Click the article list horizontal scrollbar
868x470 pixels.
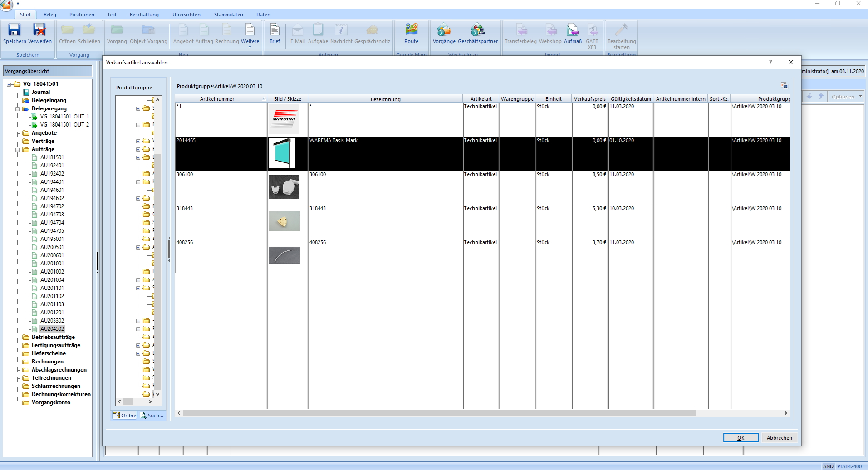(x=439, y=413)
